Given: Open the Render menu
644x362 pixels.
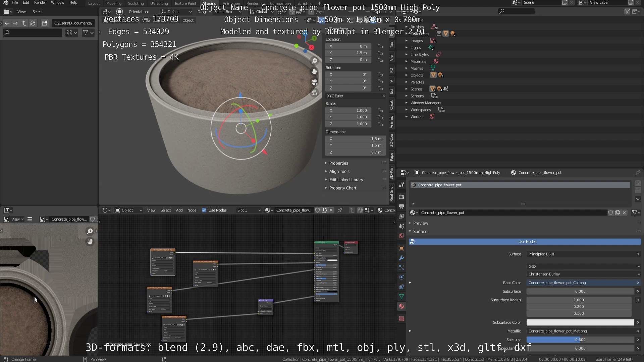Looking at the screenshot, I should coord(40,3).
